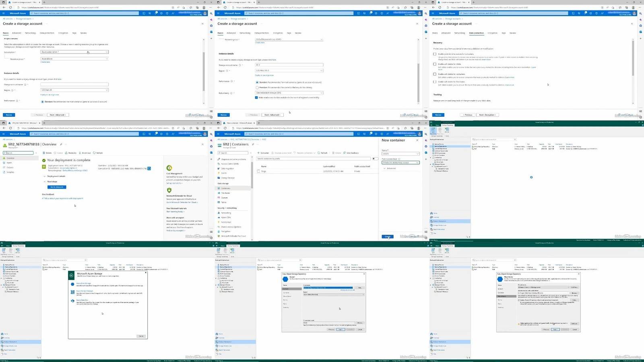Image resolution: width=644 pixels, height=362 pixels.
Task: Copy the deployment Correlation ID
Action: pos(149,168)
